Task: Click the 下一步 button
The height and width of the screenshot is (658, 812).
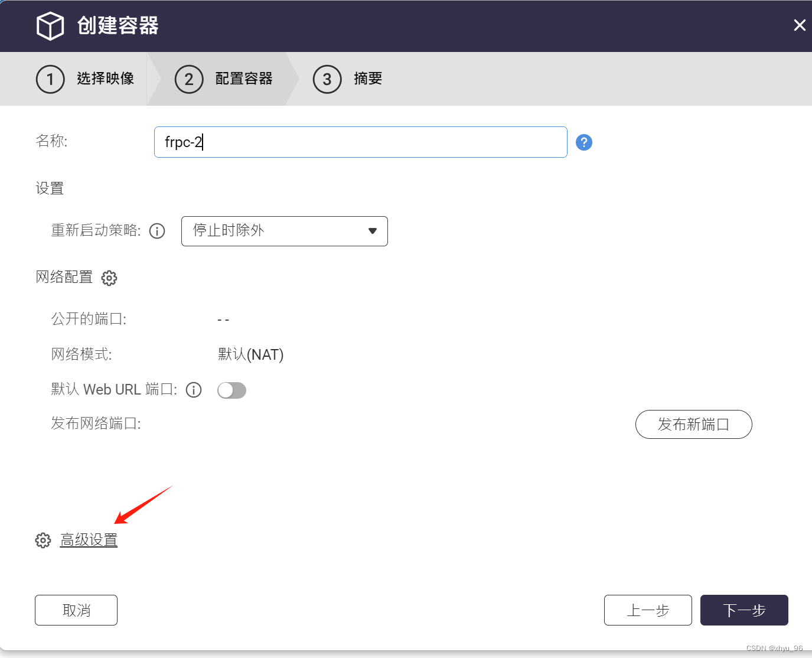Action: pyautogui.click(x=744, y=610)
